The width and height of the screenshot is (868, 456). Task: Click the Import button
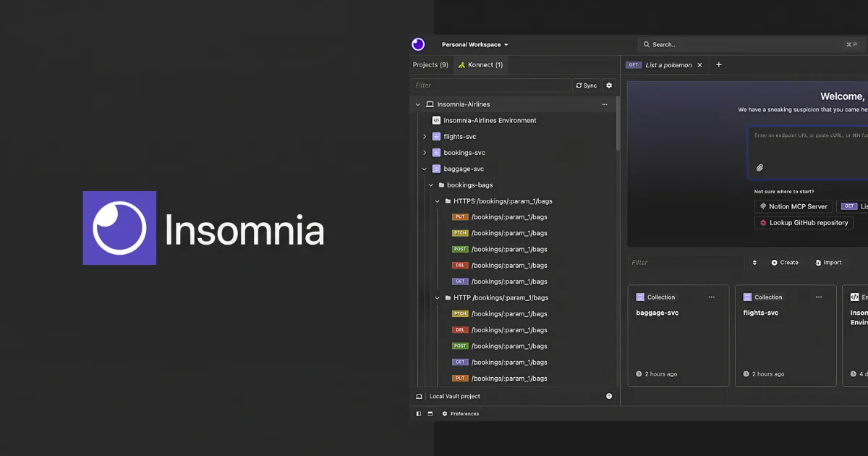[828, 263]
